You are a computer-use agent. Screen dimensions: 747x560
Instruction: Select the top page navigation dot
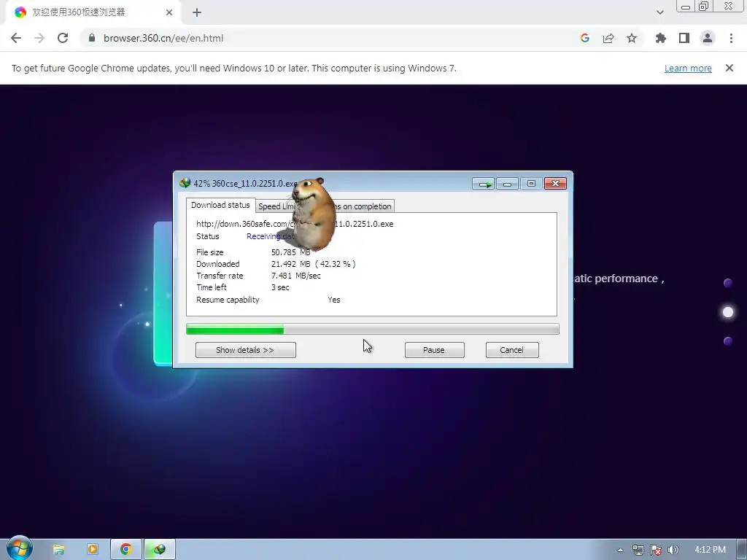[728, 283]
